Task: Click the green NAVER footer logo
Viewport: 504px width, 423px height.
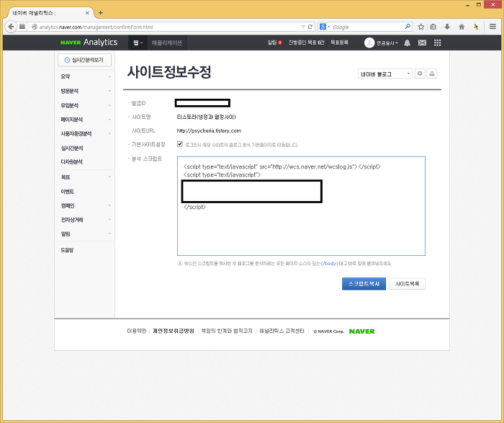Action: [x=361, y=331]
